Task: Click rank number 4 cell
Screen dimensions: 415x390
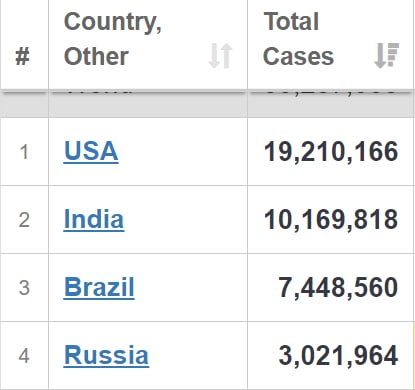Action: point(24,356)
